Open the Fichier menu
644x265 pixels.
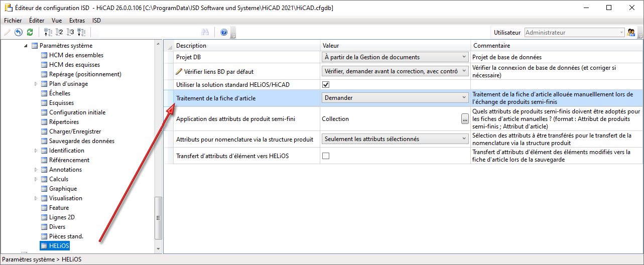13,21
